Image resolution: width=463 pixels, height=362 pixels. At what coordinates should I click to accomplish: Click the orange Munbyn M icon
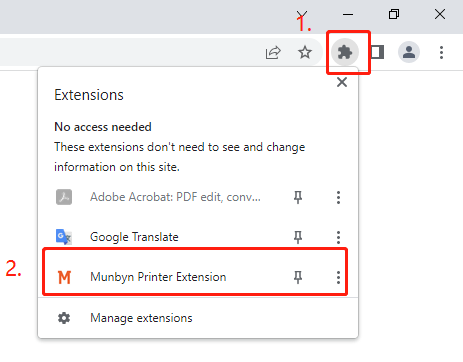point(64,277)
